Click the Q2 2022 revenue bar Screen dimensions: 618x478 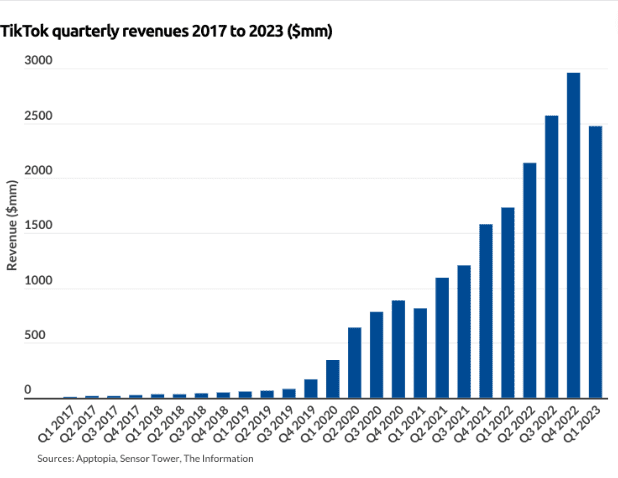tap(530, 281)
